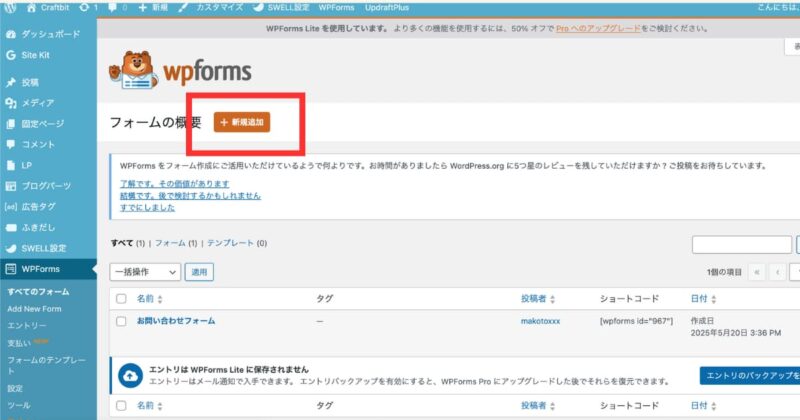The height and width of the screenshot is (420, 800).
Task: Click the Proへのアップグレード link
Action: [598, 29]
